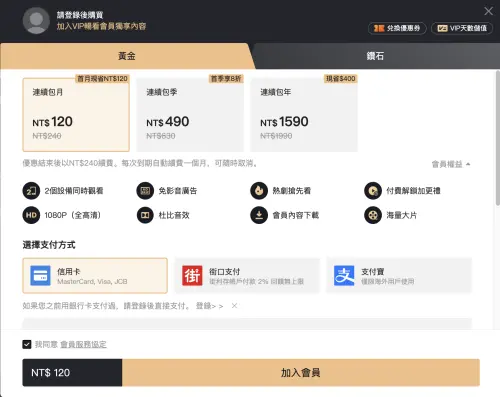
Task: Select the 連續包季 NT$490 plan
Action: [x=190, y=115]
